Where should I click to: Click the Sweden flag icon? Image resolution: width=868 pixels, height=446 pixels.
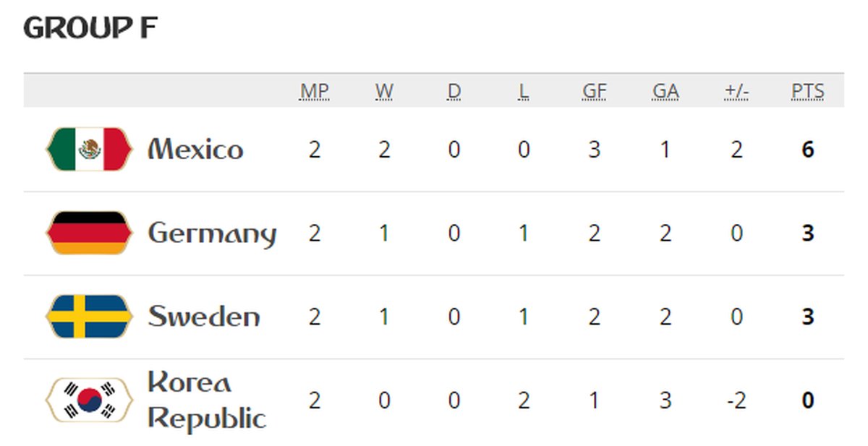[x=90, y=317]
